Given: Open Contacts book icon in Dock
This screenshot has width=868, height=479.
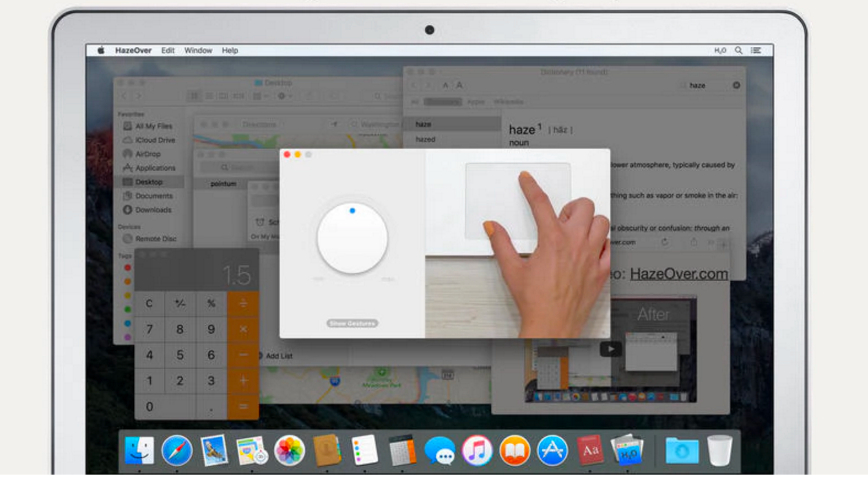Looking at the screenshot, I should click(327, 450).
